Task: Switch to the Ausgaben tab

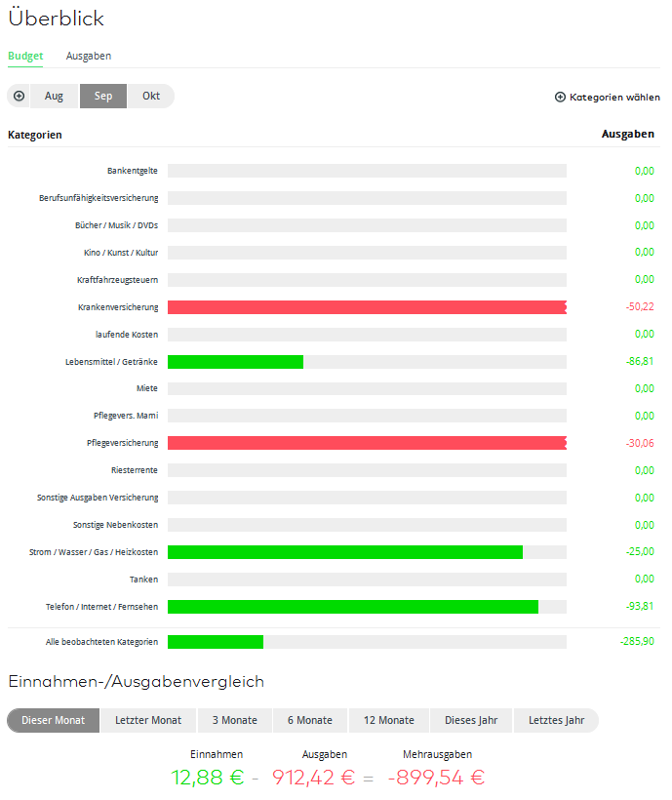Action: (x=89, y=57)
